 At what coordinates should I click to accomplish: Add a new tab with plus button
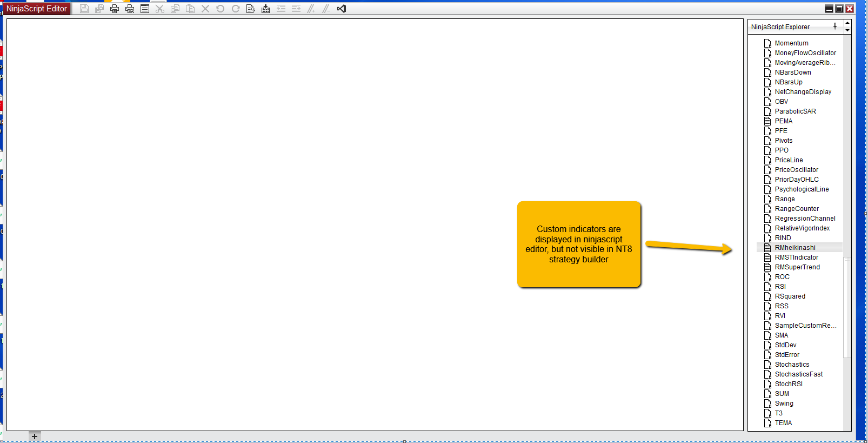(35, 437)
